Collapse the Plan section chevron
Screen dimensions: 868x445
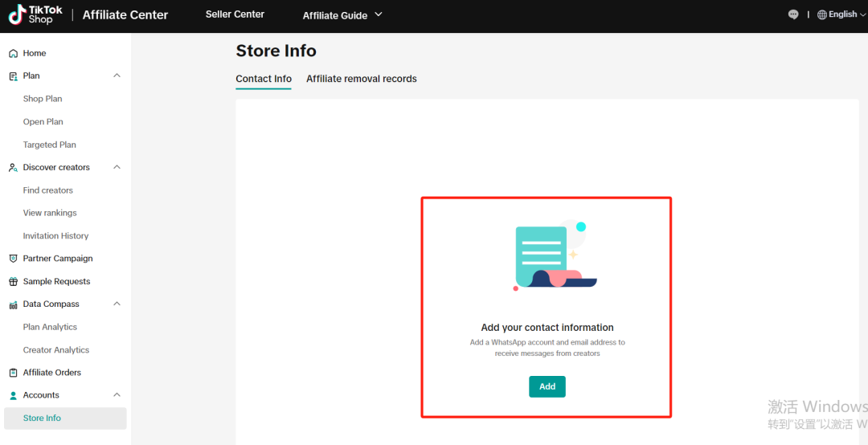(117, 76)
